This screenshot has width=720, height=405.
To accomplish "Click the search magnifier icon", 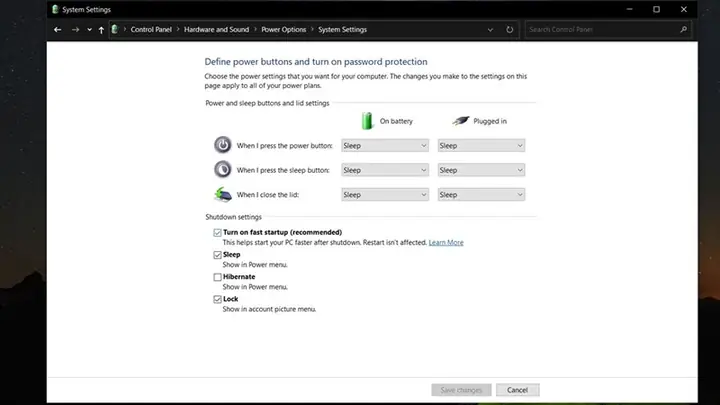I will pos(683,29).
